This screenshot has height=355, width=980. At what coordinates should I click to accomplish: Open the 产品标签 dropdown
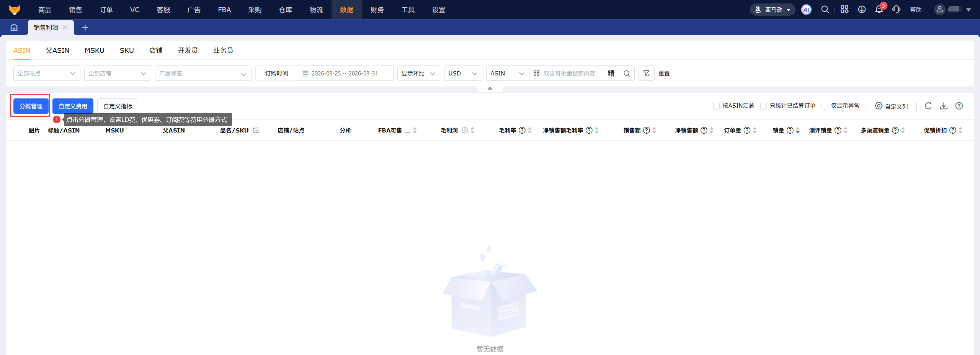coord(203,73)
